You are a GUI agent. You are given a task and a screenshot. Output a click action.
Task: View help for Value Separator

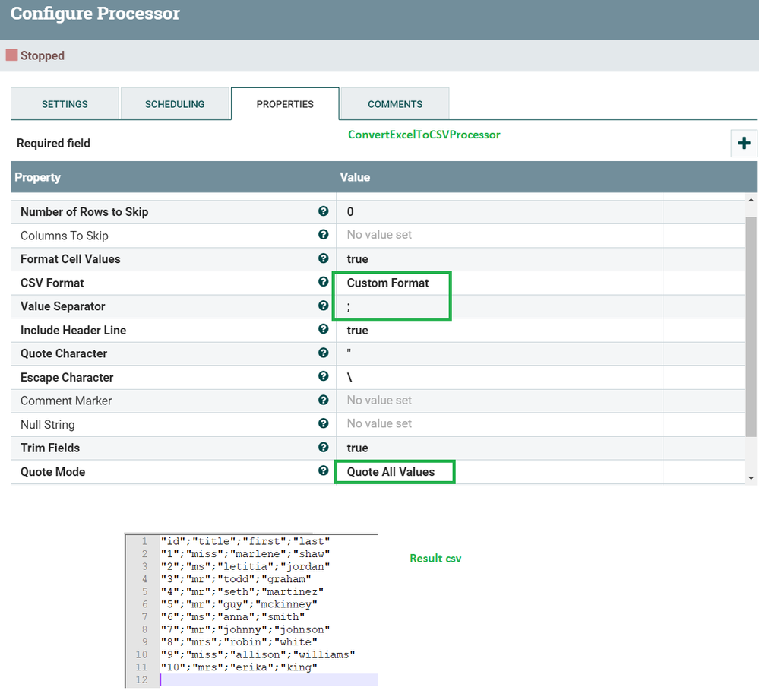point(324,306)
